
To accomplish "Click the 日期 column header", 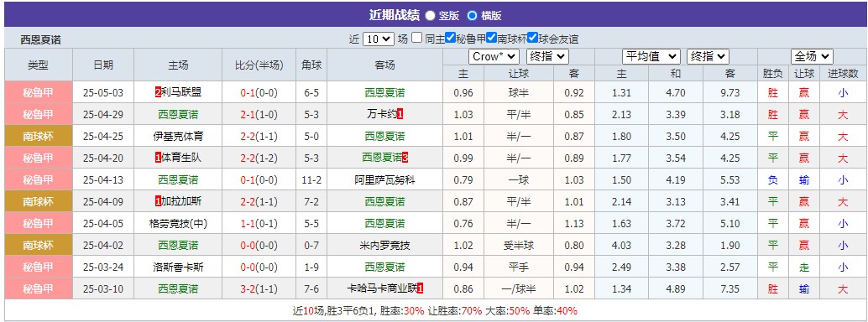I will point(103,65).
